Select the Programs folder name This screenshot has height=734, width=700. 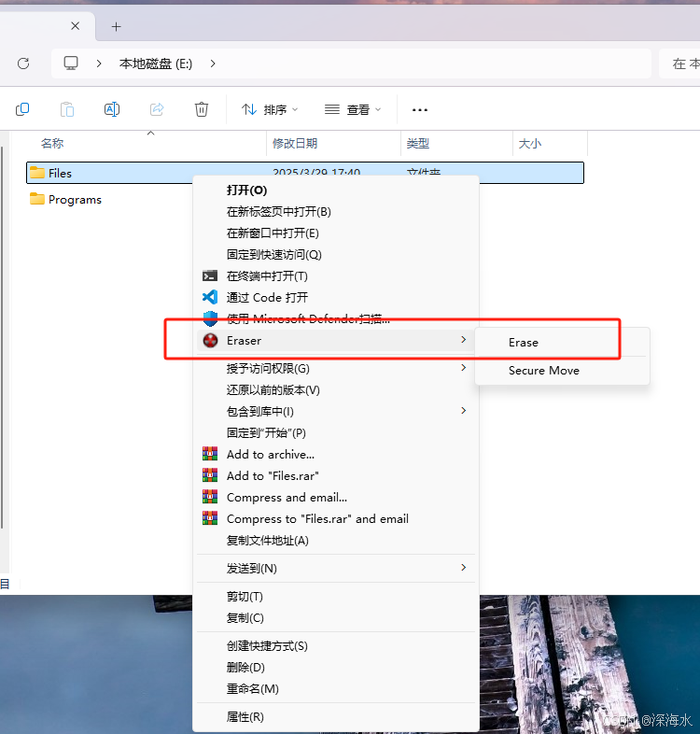pyautogui.click(x=75, y=200)
